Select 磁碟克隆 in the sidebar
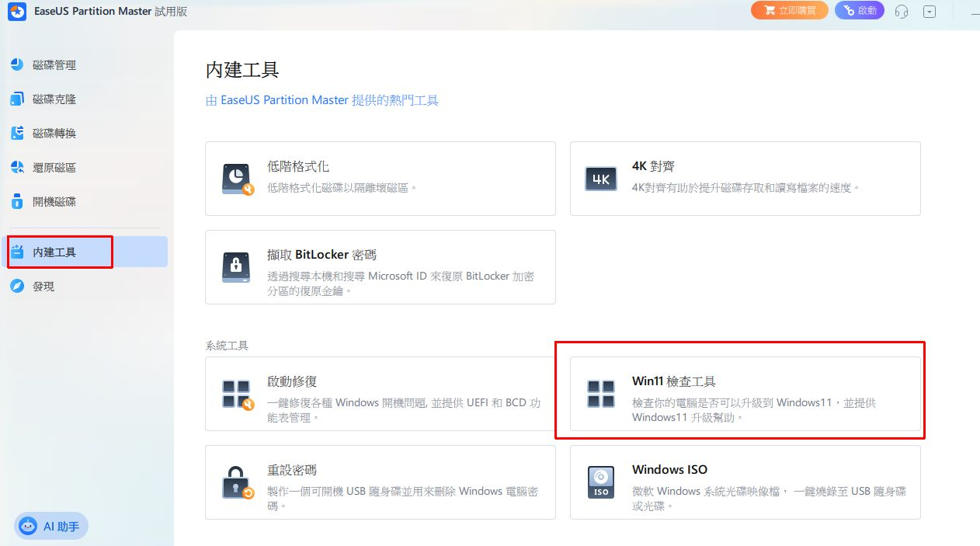Image resolution: width=980 pixels, height=546 pixels. point(54,99)
